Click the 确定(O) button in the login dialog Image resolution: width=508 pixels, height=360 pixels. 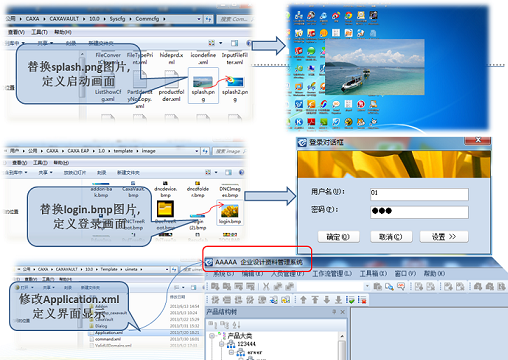[338, 237]
